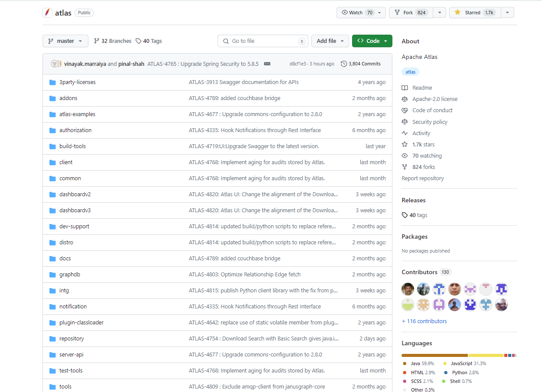Open the Watch notifications dropdown

click(x=361, y=13)
